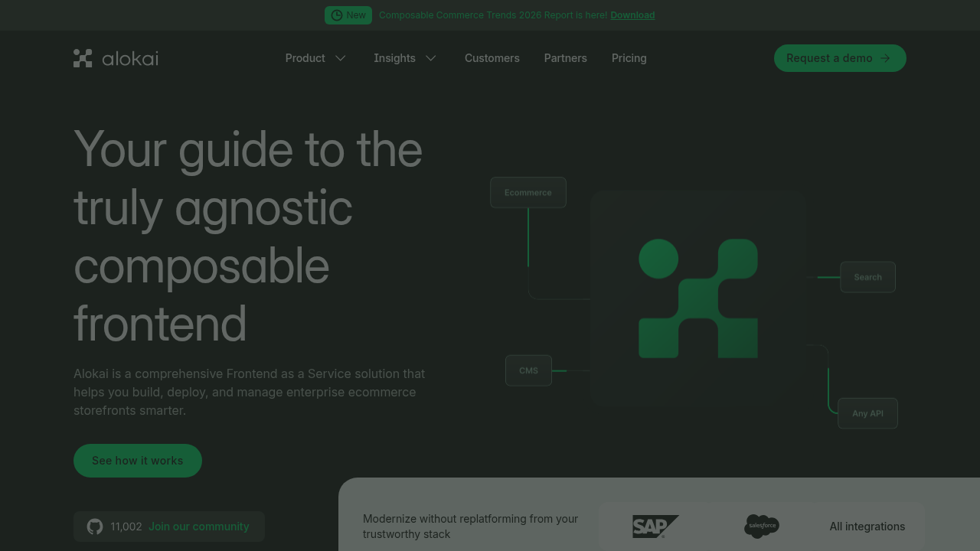Screen dimensions: 980x551
Task: Click the clock icon in the New badge
Action: coord(336,15)
